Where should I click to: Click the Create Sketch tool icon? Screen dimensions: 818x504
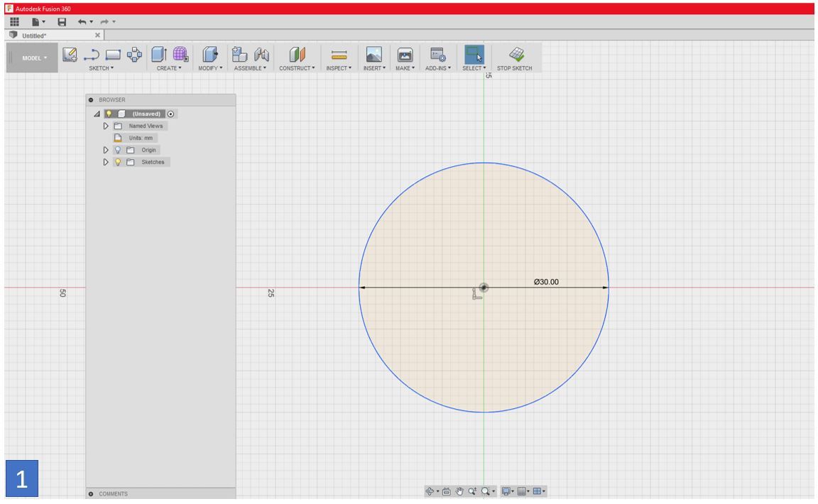70,54
